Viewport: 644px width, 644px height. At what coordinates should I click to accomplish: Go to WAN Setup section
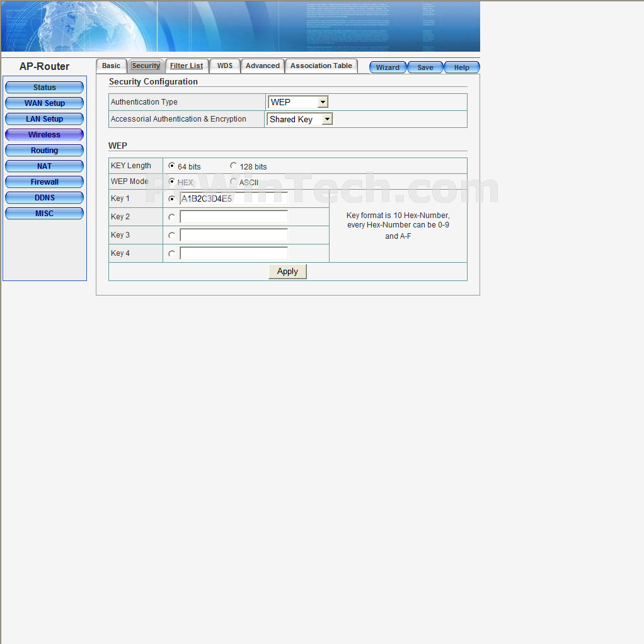point(44,103)
